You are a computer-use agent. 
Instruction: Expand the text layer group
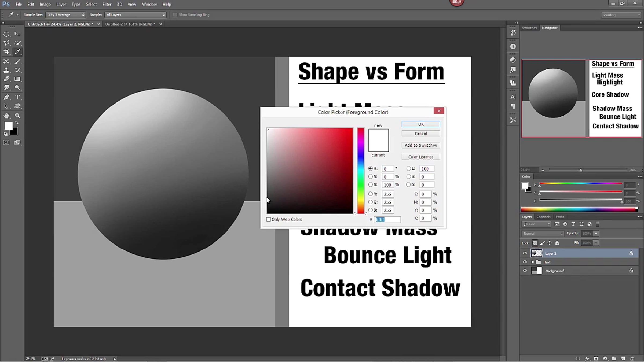coord(533,262)
